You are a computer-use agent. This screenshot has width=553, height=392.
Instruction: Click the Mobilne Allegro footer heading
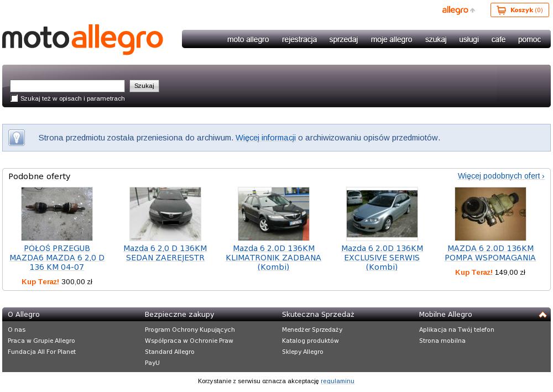point(445,314)
